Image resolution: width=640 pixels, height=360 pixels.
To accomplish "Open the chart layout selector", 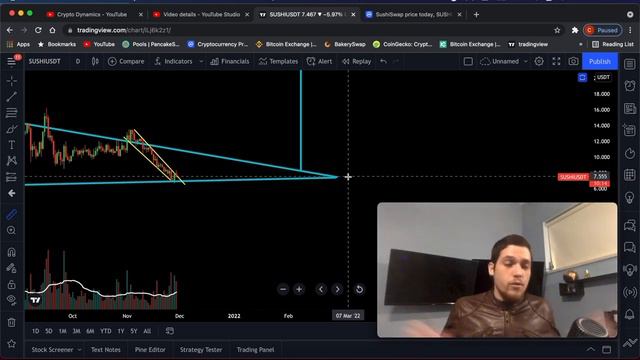I will pos(468,61).
